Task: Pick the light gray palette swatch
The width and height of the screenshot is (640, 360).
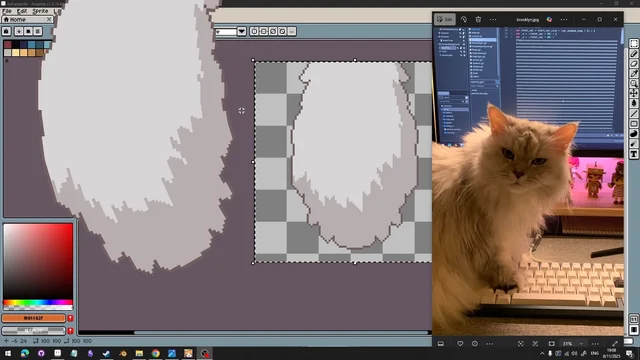Action: [7, 52]
